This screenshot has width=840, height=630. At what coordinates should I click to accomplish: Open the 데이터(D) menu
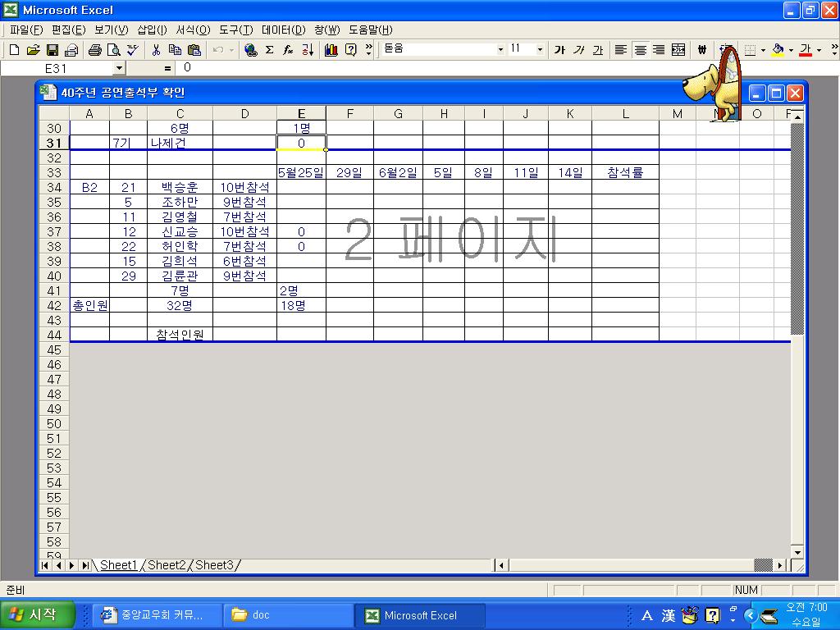tap(283, 30)
